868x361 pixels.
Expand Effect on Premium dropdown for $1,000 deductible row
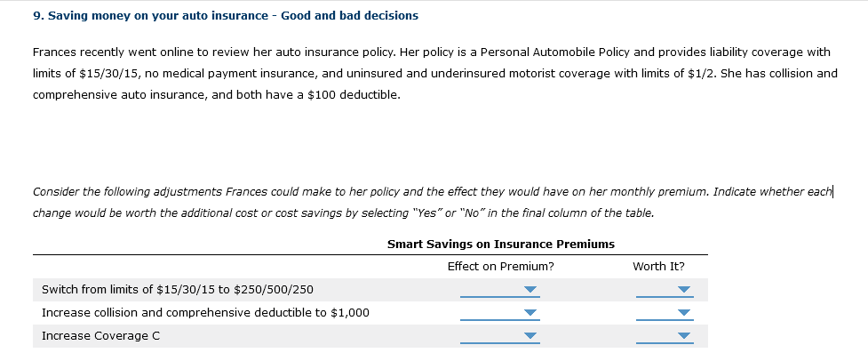point(499,312)
